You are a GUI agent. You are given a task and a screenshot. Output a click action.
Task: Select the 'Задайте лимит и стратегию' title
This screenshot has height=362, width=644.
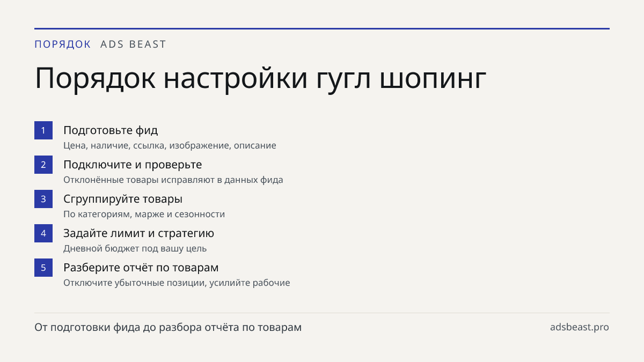(138, 233)
